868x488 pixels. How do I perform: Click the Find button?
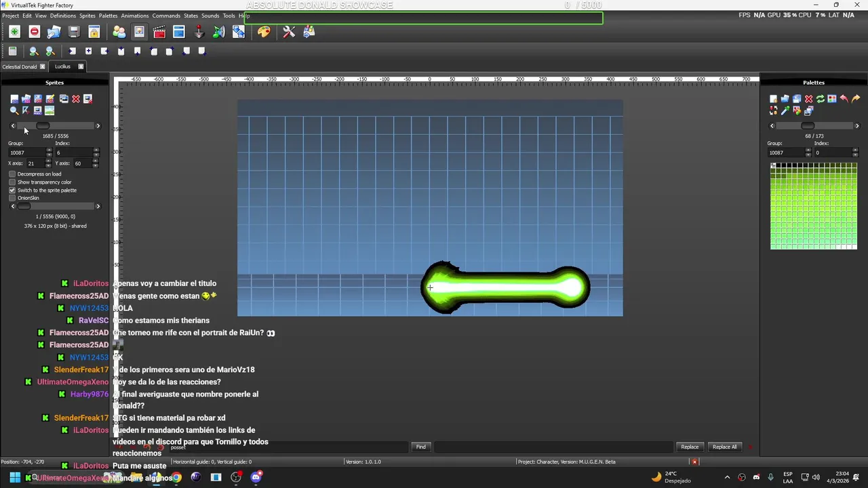coord(421,447)
